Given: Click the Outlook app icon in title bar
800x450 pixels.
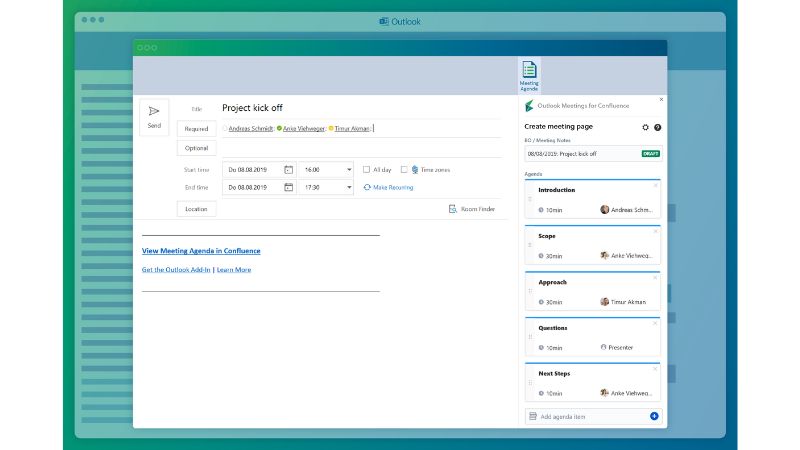Looking at the screenshot, I should coord(384,21).
